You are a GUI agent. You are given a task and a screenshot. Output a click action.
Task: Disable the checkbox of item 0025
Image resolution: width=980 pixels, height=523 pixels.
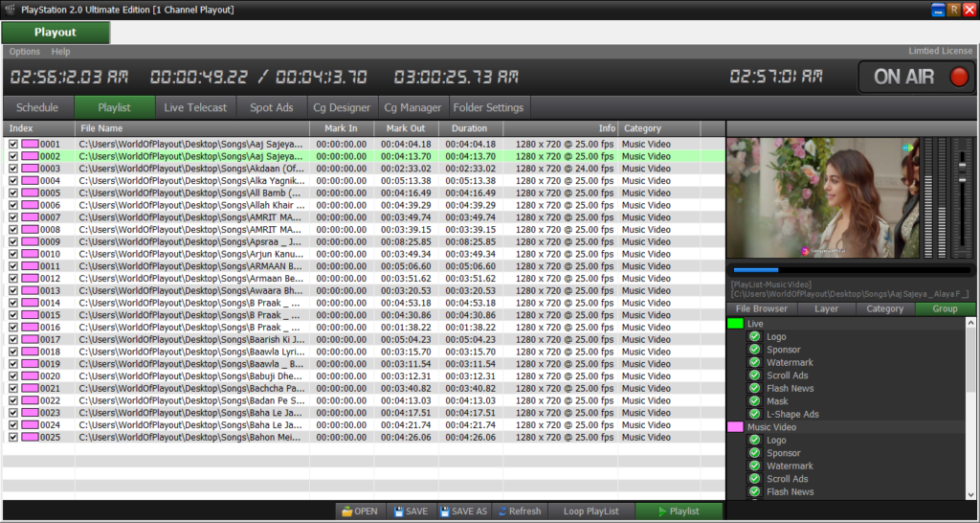tap(13, 438)
